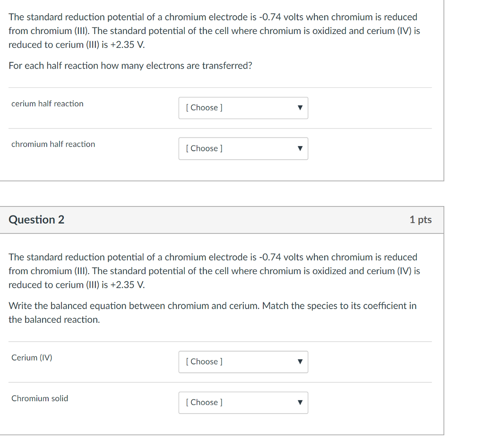Click the Question 2 header
The width and height of the screenshot is (484, 448).
pos(36,219)
